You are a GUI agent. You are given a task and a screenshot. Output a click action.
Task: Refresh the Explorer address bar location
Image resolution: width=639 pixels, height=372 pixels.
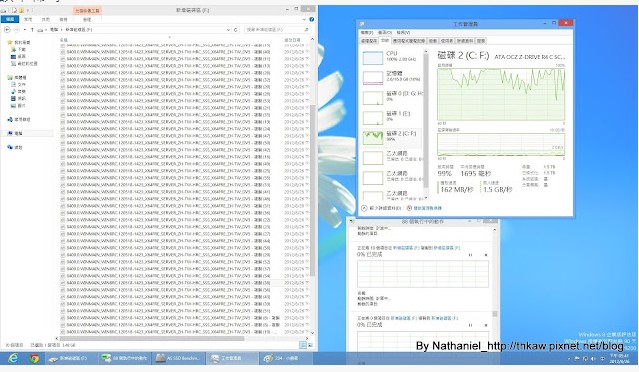pyautogui.click(x=236, y=30)
